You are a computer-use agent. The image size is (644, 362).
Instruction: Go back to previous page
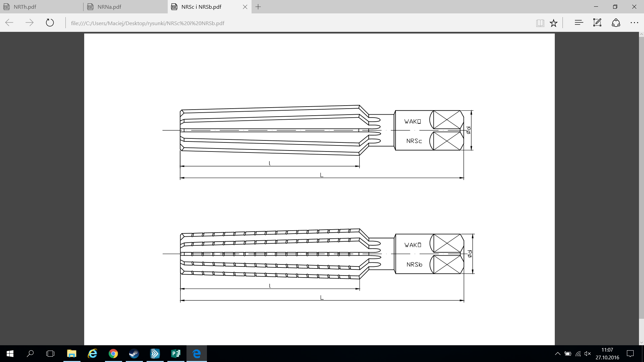coord(9,23)
